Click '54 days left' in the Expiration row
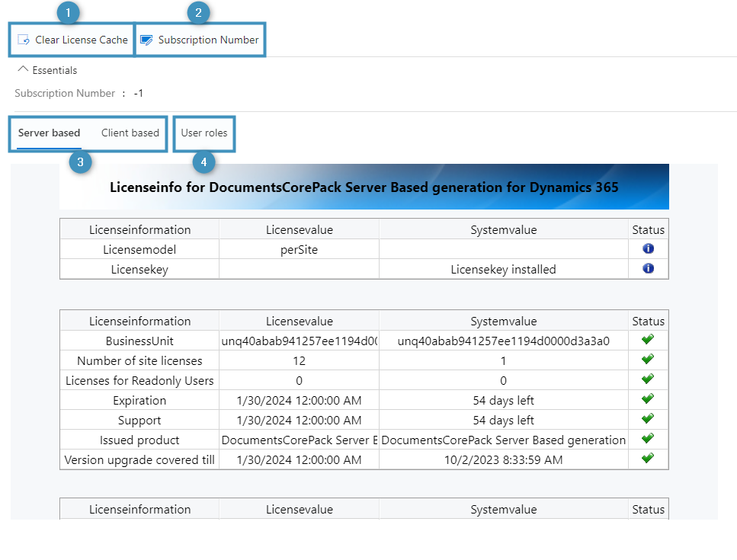 (x=503, y=400)
